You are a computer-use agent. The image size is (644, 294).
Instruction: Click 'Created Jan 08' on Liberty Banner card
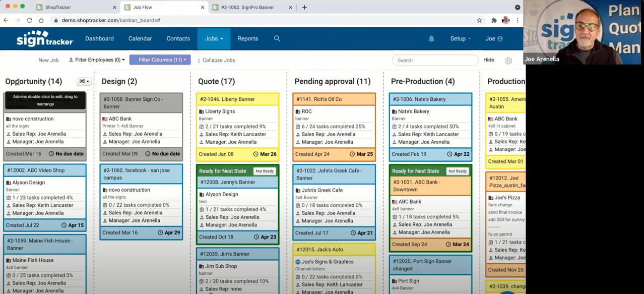click(x=216, y=154)
